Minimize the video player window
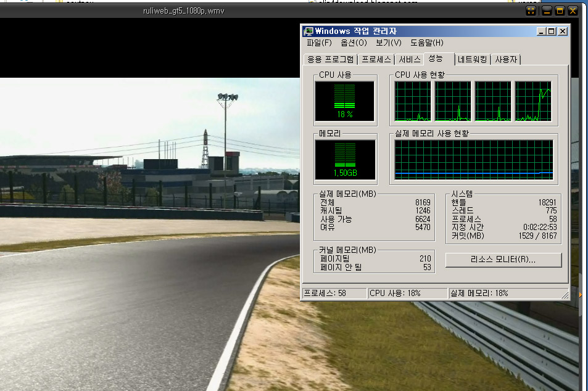The height and width of the screenshot is (391, 588). 547,11
